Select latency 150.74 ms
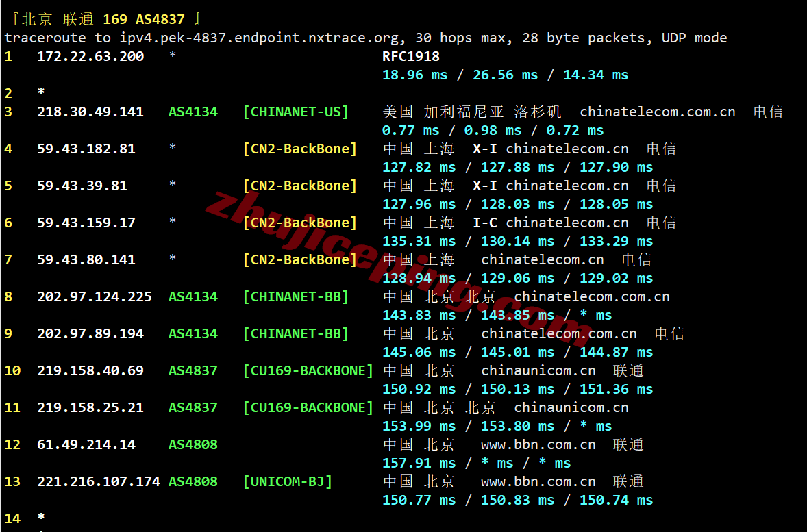This screenshot has height=532, width=807. coord(617,501)
